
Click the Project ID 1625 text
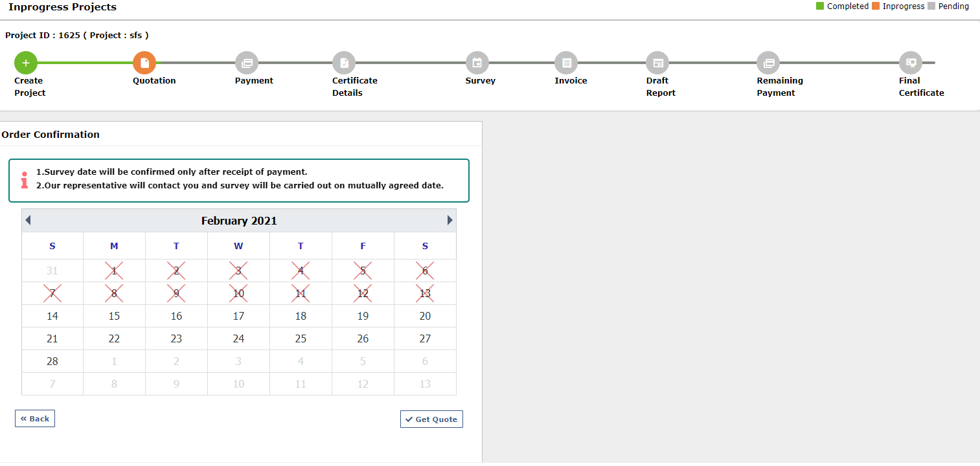point(77,36)
